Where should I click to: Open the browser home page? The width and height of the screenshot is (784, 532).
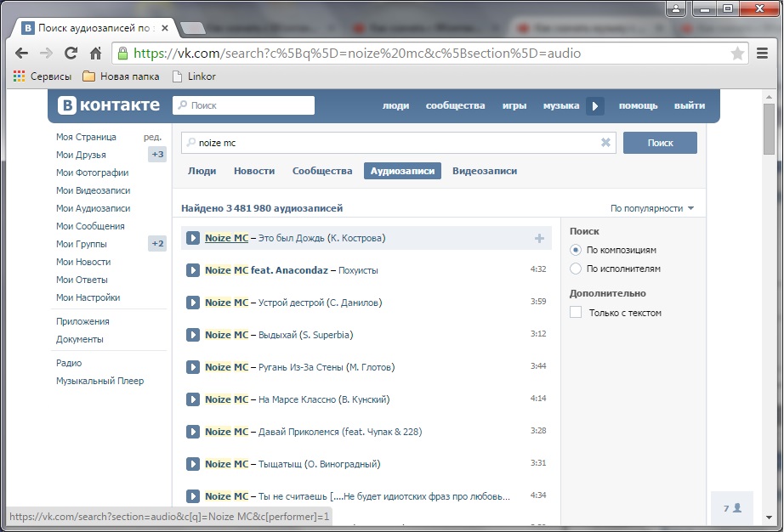pos(95,53)
